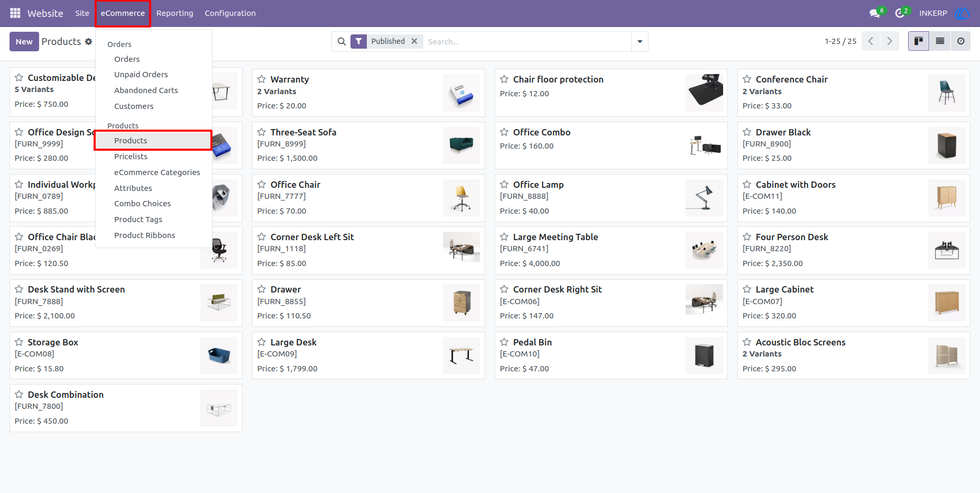The width and height of the screenshot is (980, 493).
Task: Open the Large Desk product card
Action: (368, 355)
